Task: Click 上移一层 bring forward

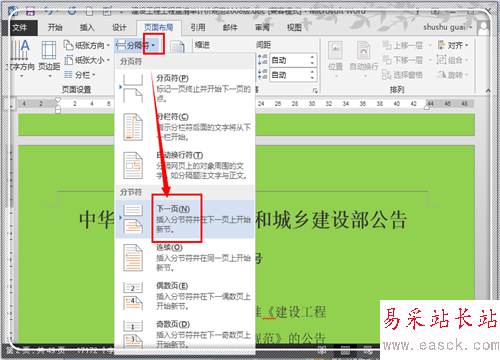Action: coord(403,45)
